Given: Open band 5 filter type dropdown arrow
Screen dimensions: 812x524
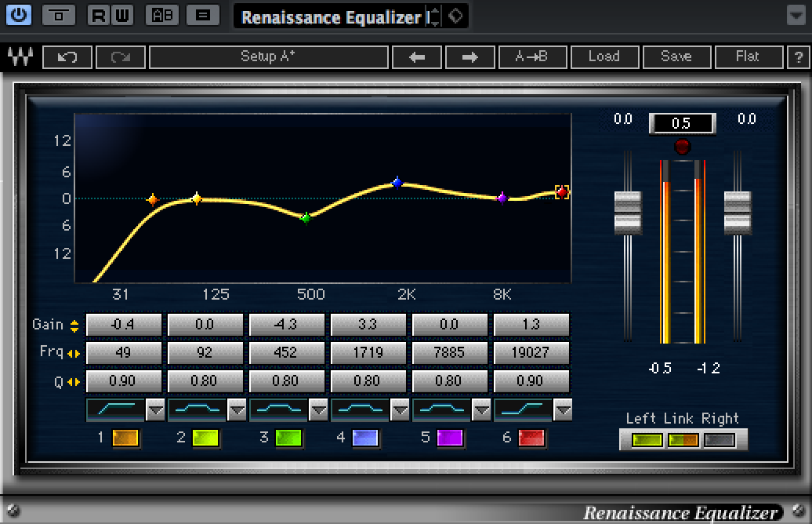Looking at the screenshot, I should tap(481, 410).
